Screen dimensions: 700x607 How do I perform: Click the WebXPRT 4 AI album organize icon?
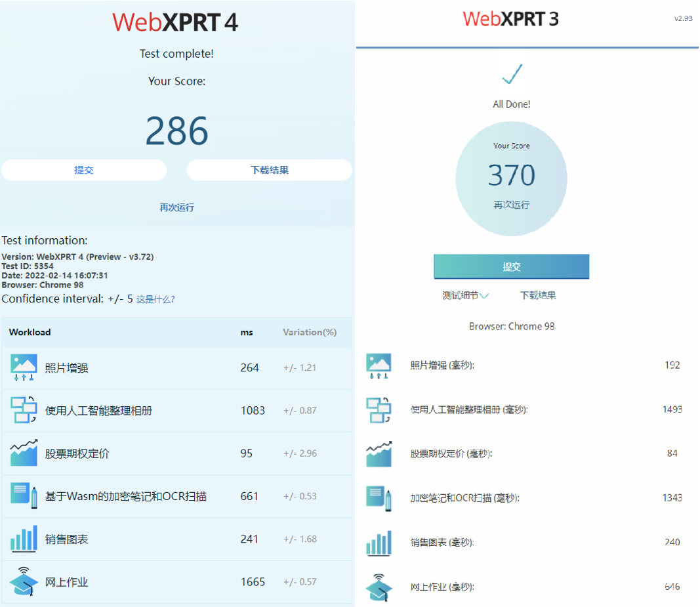(24, 410)
